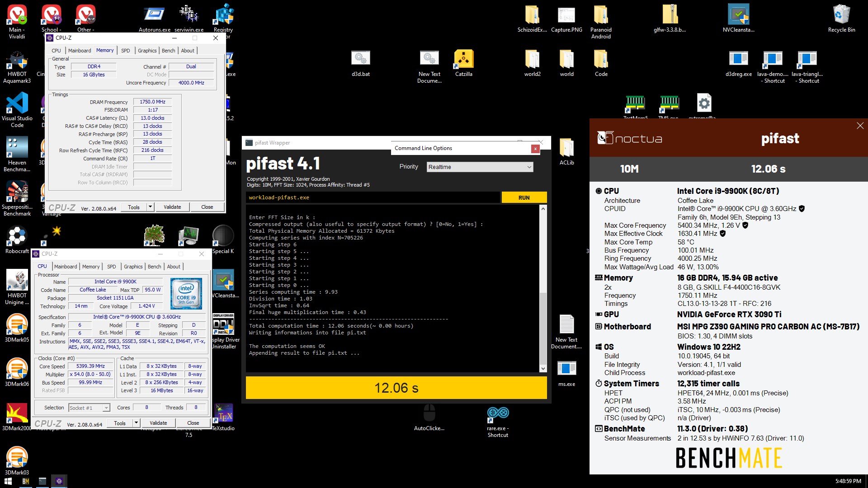Click Core Speed value 5399.39 MHz
The width and height of the screenshot is (868, 488).
point(90,366)
